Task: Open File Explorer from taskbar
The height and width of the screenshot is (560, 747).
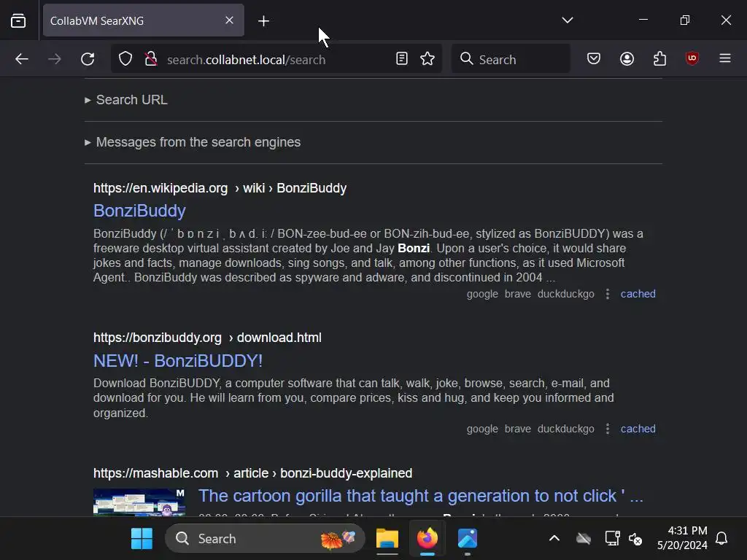Action: [387, 539]
